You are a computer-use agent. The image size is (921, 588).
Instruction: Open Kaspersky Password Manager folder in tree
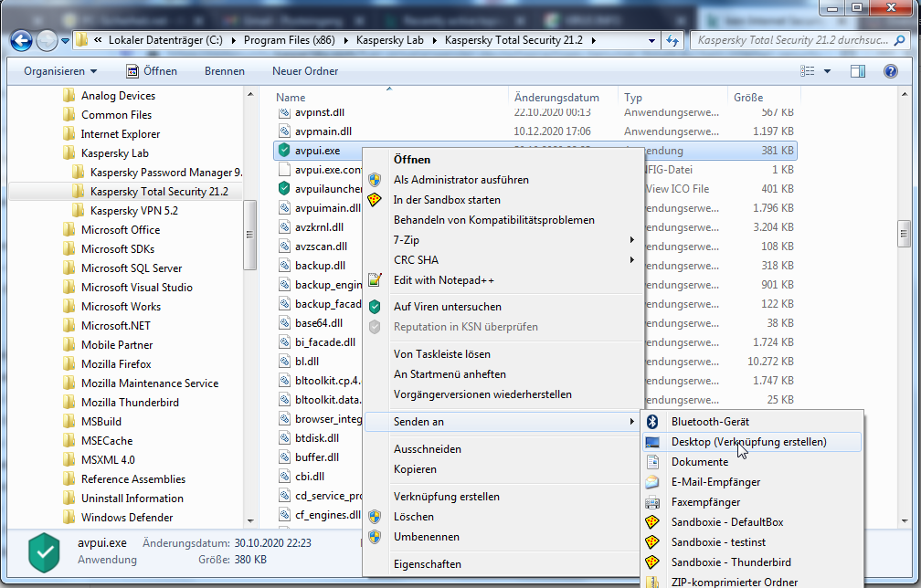166,173
